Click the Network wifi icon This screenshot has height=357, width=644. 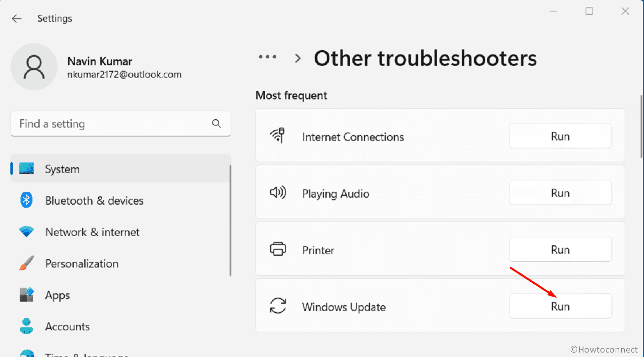(26, 232)
